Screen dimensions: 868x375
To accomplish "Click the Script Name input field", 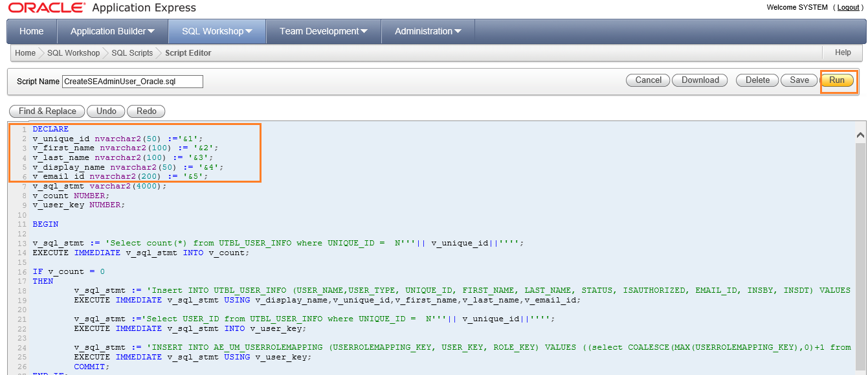I will 133,82.
